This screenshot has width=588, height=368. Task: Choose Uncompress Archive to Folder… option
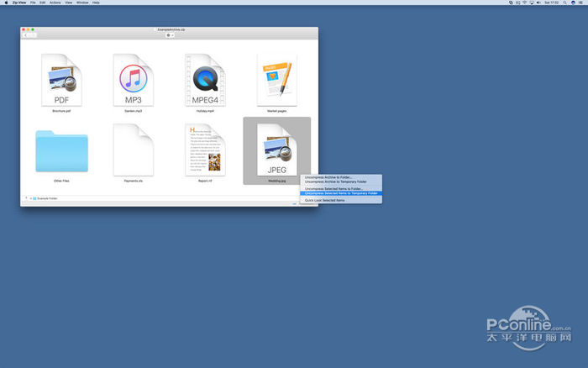[329, 177]
